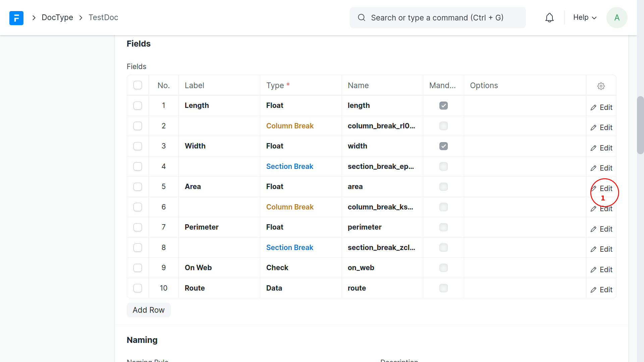Uncheck Mandatory for the Length field
This screenshot has height=362, width=644.
(443, 106)
